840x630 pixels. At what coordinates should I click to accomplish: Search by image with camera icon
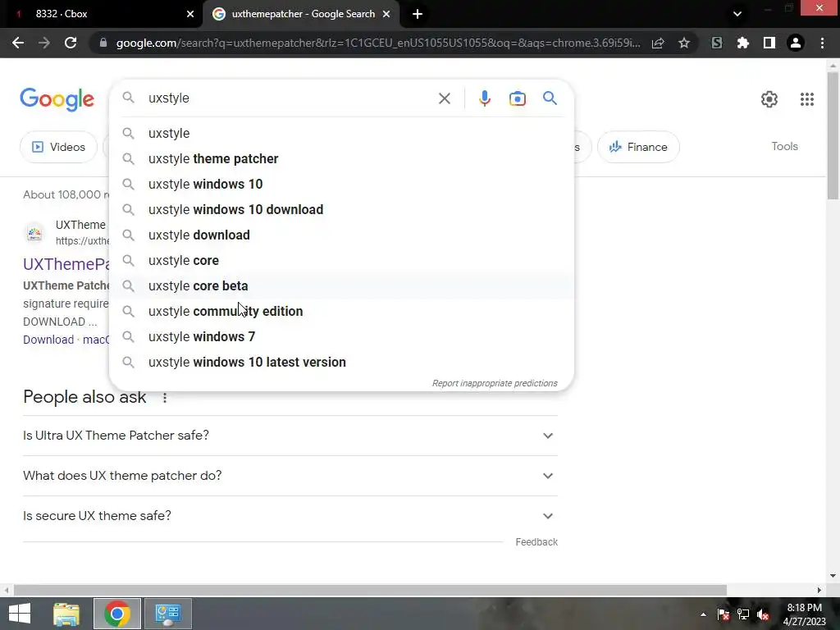[518, 98]
